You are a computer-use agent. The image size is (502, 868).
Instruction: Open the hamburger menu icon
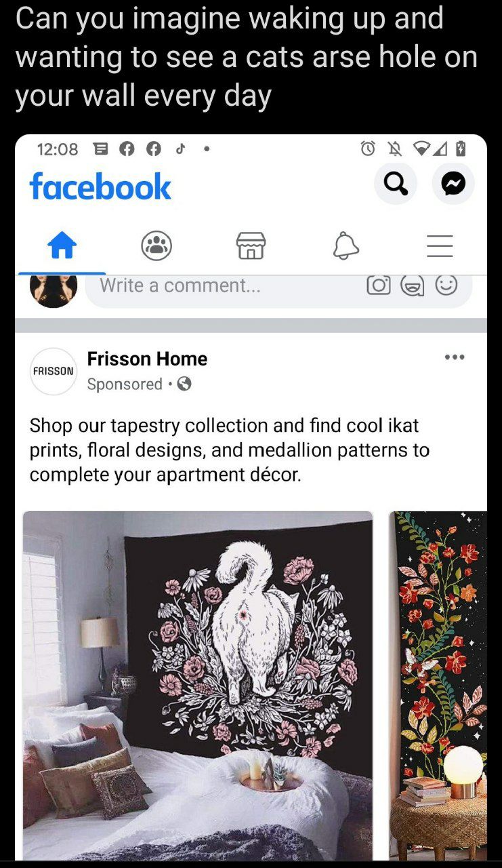coord(440,245)
